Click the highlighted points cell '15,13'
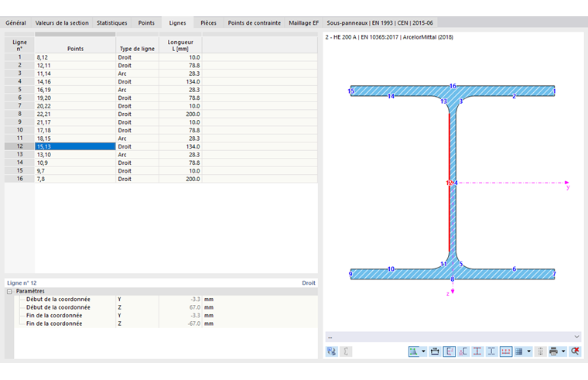Image resolution: width=588 pixels, height=380 pixels. click(x=75, y=147)
